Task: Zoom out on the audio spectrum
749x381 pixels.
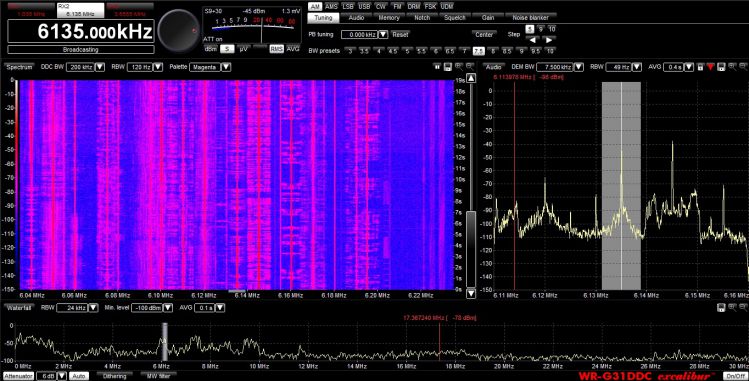Action: tap(743, 67)
